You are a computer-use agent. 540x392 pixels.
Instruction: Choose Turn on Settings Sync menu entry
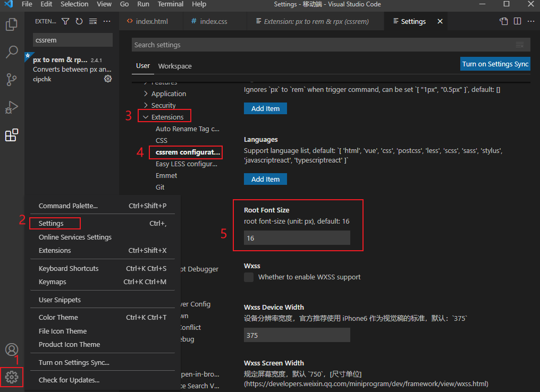click(x=102, y=362)
